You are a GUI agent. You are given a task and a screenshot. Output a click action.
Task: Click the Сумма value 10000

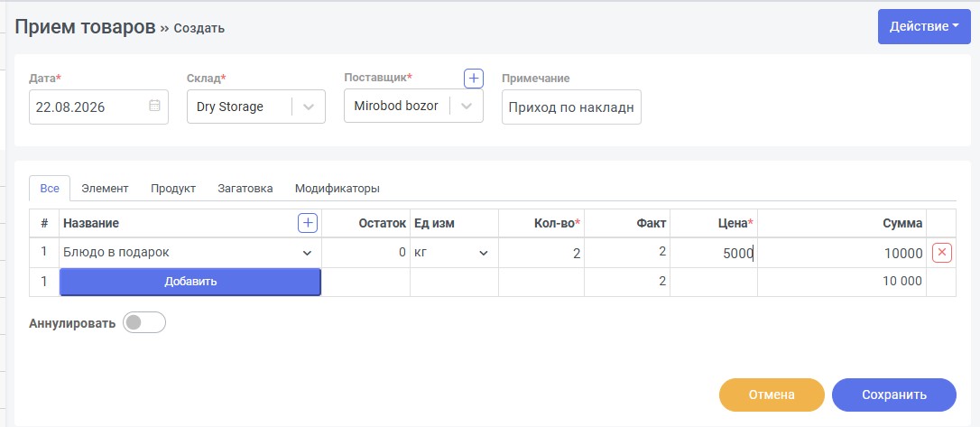click(x=904, y=253)
